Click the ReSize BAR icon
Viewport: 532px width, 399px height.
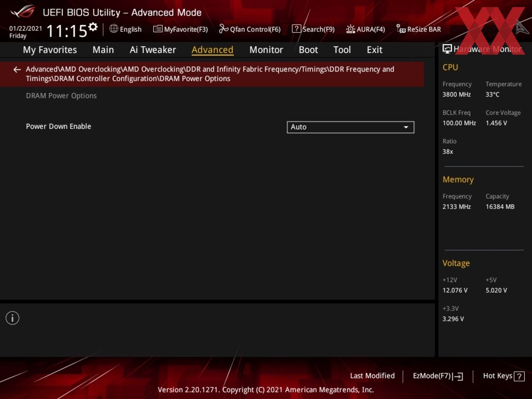tap(401, 29)
